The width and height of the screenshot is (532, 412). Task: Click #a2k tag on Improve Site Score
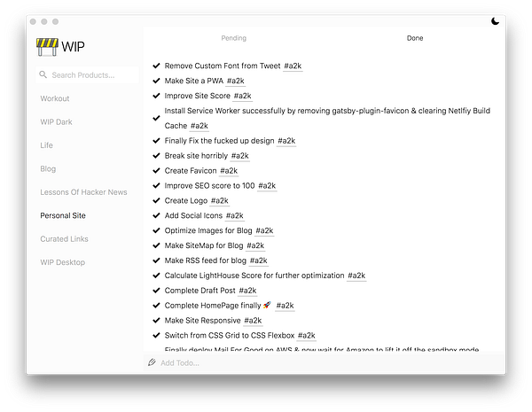tap(243, 96)
